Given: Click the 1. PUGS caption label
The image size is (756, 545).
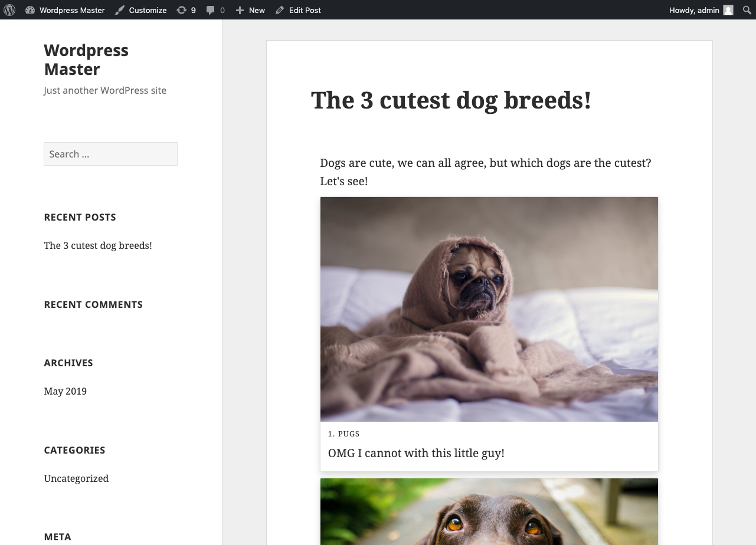Looking at the screenshot, I should [343, 434].
